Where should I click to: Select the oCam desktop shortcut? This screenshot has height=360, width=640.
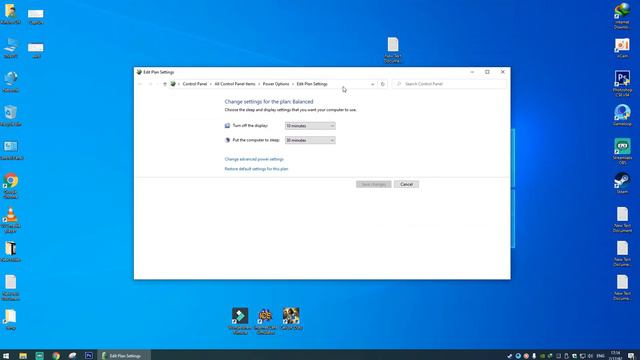coord(622,48)
